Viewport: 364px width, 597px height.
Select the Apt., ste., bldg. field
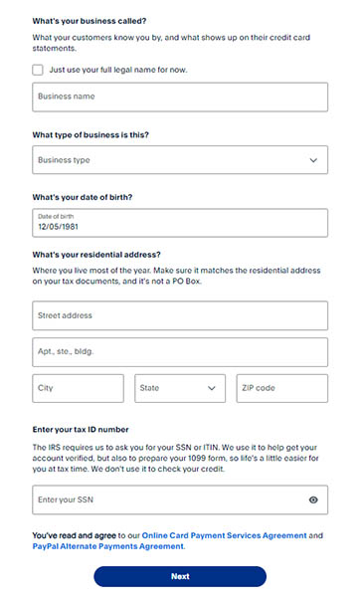[180, 352]
